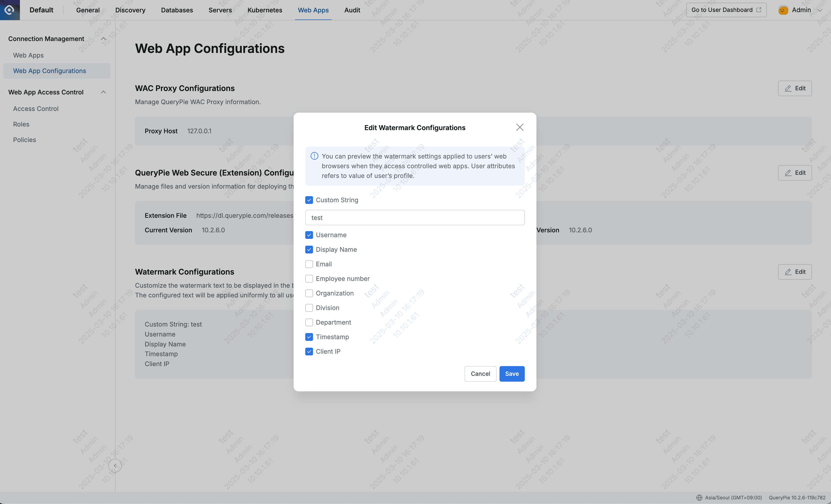Click the external link icon on Go to User Dashboard
This screenshot has height=504, width=831.
click(x=759, y=10)
